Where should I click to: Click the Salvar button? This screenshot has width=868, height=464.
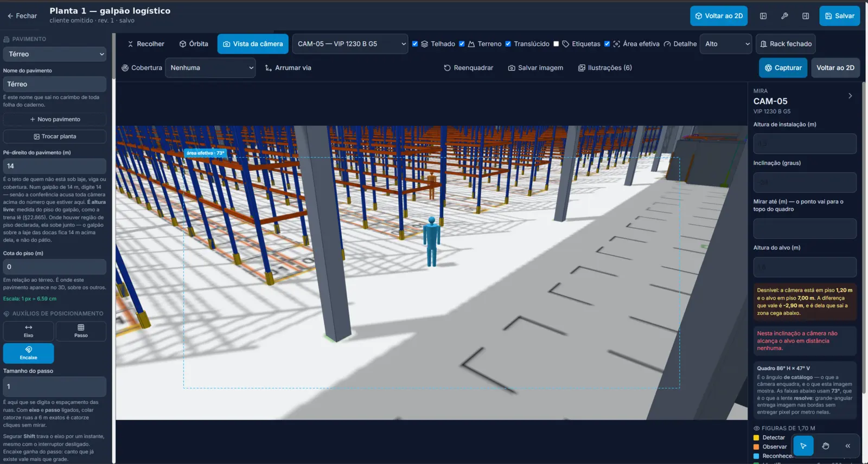pos(840,16)
